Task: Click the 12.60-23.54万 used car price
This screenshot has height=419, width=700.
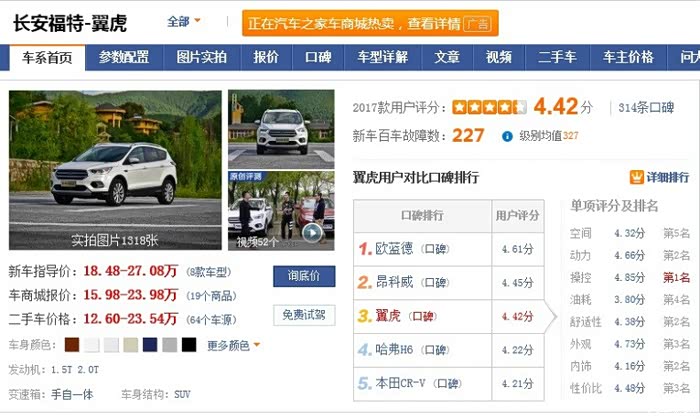Action: (x=130, y=319)
